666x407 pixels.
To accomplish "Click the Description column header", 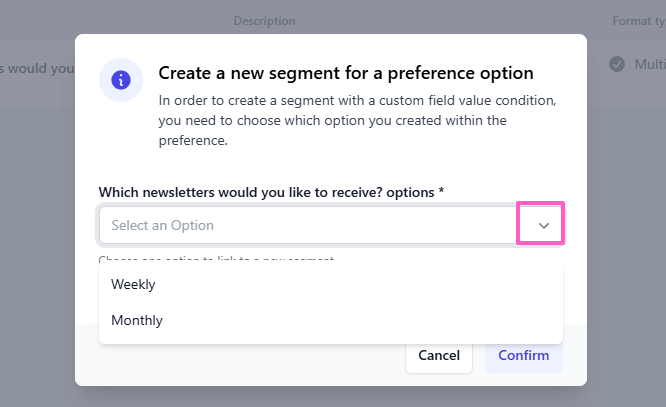I will (264, 21).
